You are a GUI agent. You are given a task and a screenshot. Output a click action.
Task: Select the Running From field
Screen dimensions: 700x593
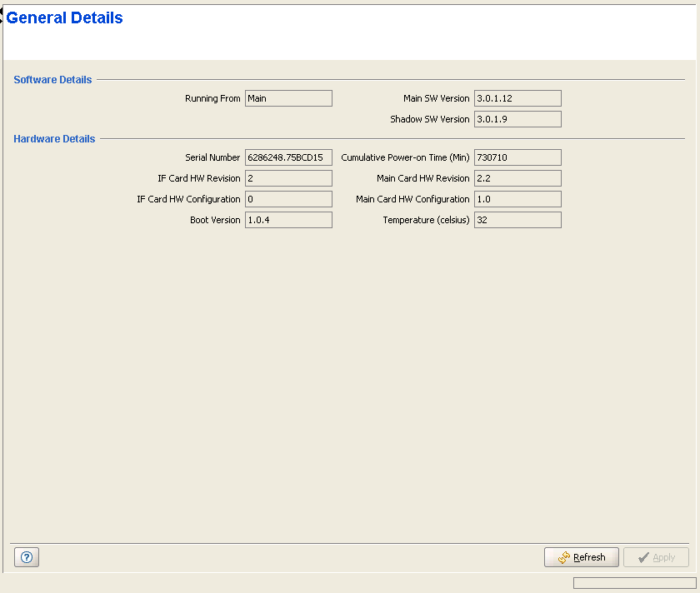coord(288,98)
